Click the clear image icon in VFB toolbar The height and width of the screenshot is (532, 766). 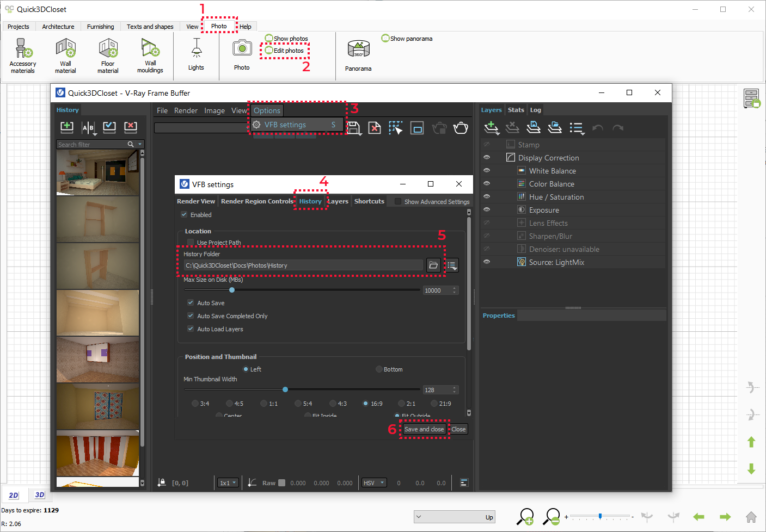[x=375, y=128]
